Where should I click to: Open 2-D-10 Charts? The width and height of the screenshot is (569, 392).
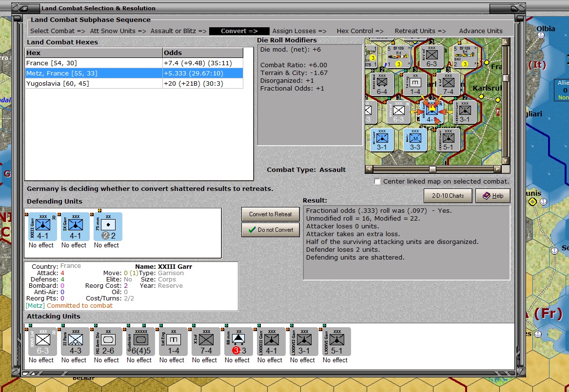[x=448, y=196]
